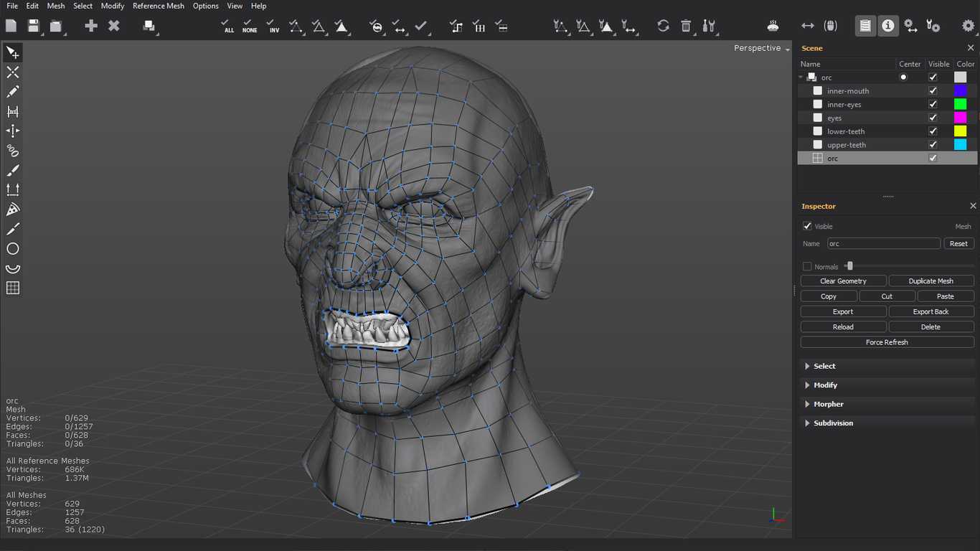980x551 pixels.
Task: Click the yellow color swatch for lower-teeth
Action: 960,131
